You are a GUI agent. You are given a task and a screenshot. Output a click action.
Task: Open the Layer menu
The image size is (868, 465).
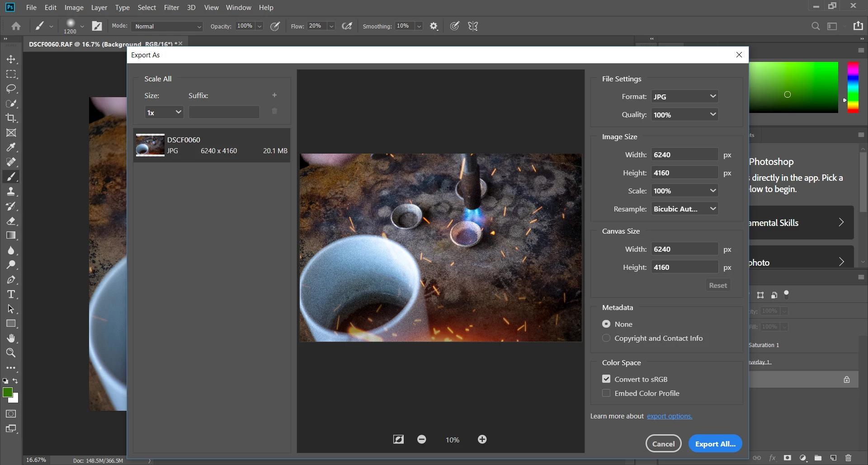(99, 8)
